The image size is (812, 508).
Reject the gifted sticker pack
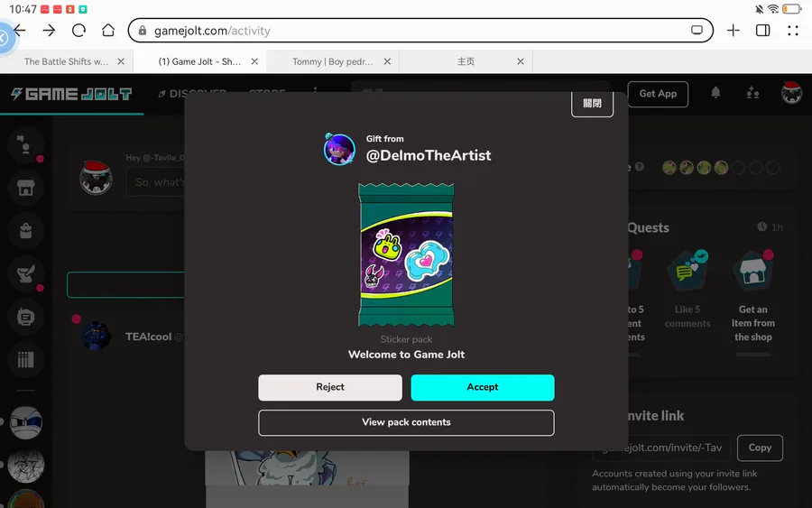click(330, 387)
